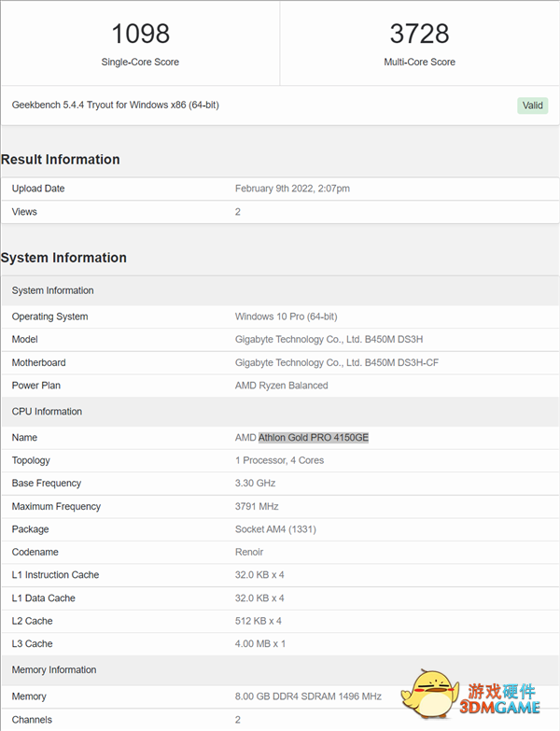Click the Maximum Frequency label
This screenshot has height=731, width=560.
click(x=56, y=506)
